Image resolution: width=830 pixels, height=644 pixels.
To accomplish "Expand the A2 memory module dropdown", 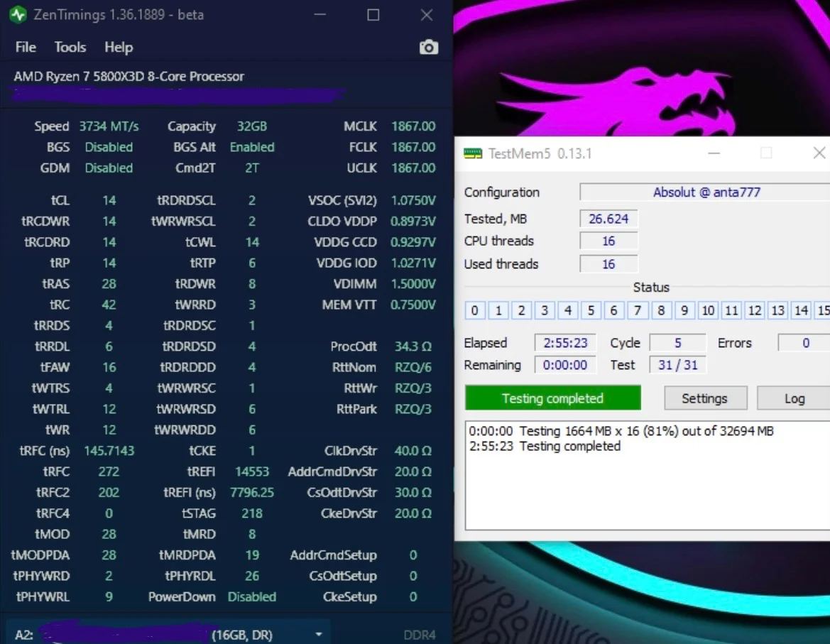I will click(x=319, y=634).
